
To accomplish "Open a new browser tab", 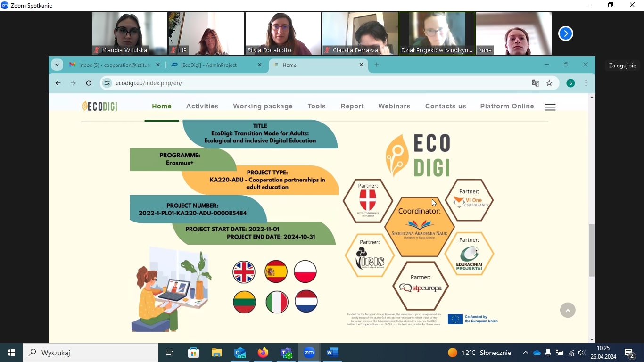I will point(377,65).
